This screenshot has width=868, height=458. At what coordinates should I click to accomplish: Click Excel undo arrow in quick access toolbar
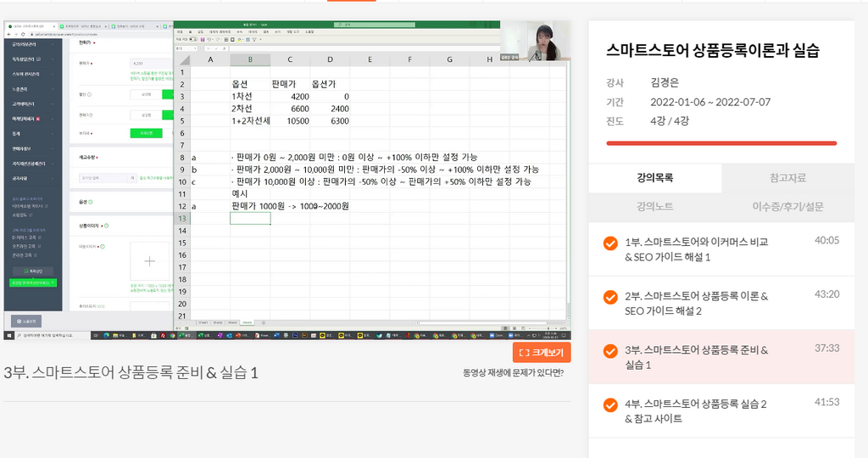pos(209,39)
